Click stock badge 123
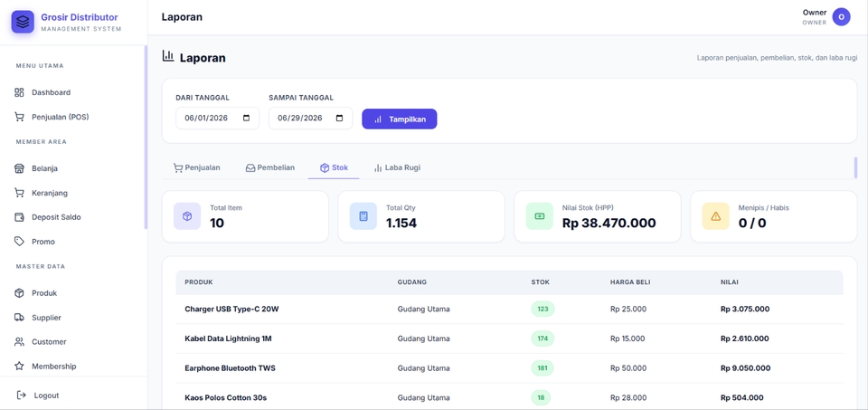 542,310
